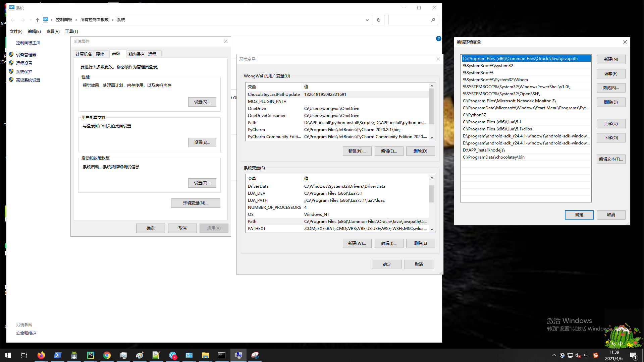Open the PowerShell taskbar icon
The width and height of the screenshot is (644, 362).
(x=58, y=355)
